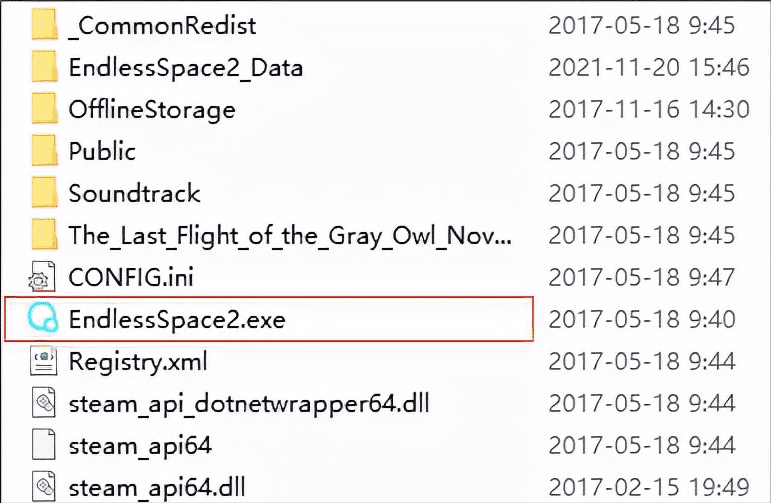Viewport: 771px width, 503px height.
Task: Click the blank steam_api64 file icon
Action: (x=43, y=444)
